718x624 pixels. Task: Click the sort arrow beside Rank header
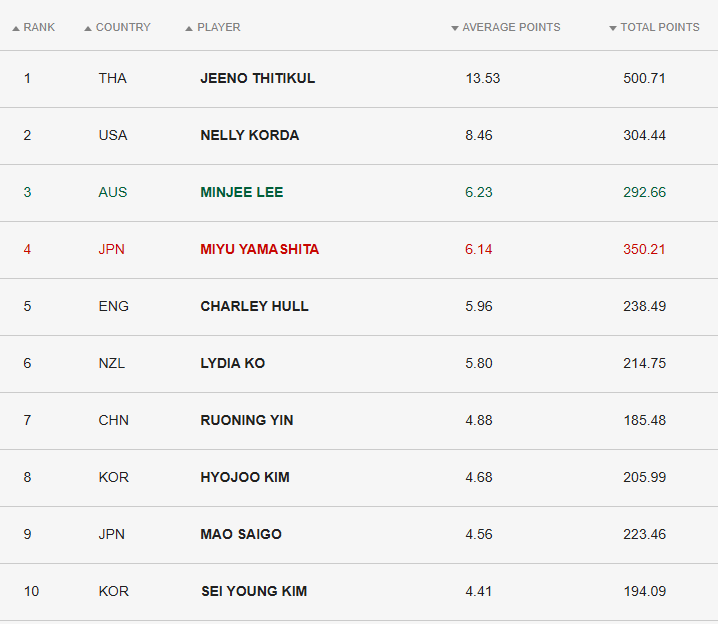pyautogui.click(x=16, y=28)
